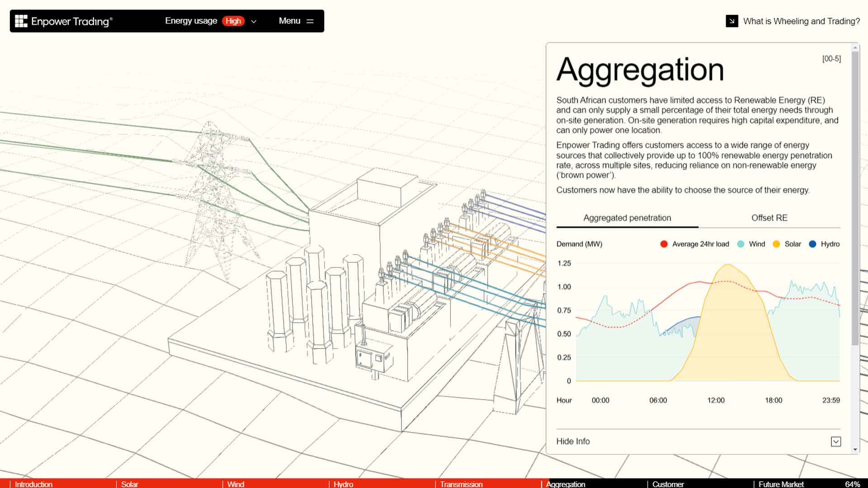The image size is (868, 488).
Task: Collapse the panel with Hide Info chevron
Action: 836,441
